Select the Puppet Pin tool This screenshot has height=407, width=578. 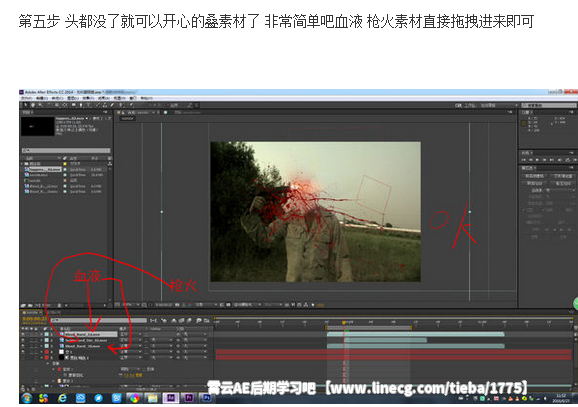pyautogui.click(x=132, y=105)
